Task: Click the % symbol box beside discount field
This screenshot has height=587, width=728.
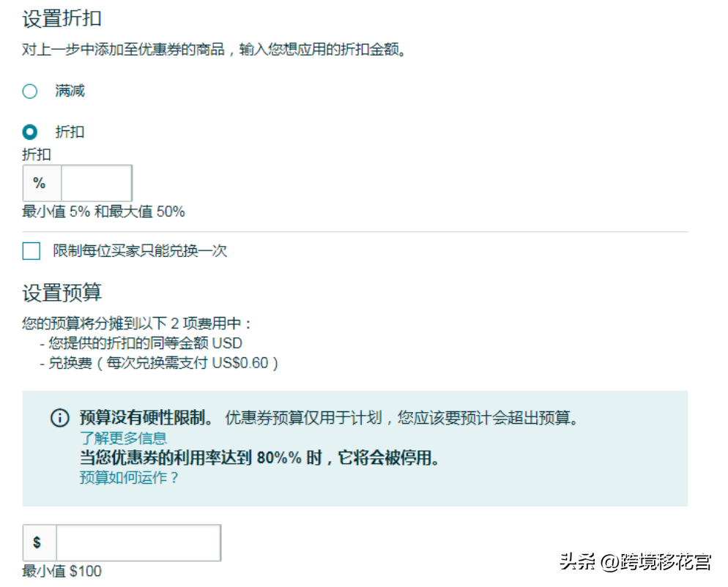Action: coord(41,183)
